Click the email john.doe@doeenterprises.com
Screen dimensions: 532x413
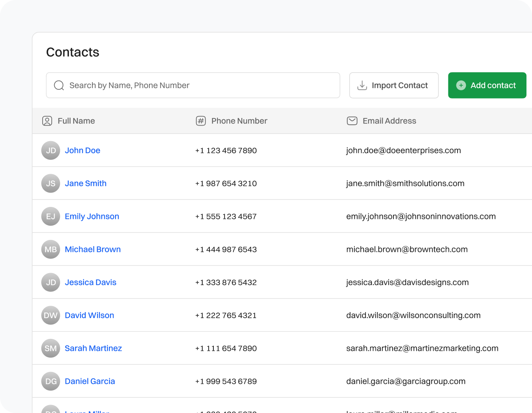[403, 151]
